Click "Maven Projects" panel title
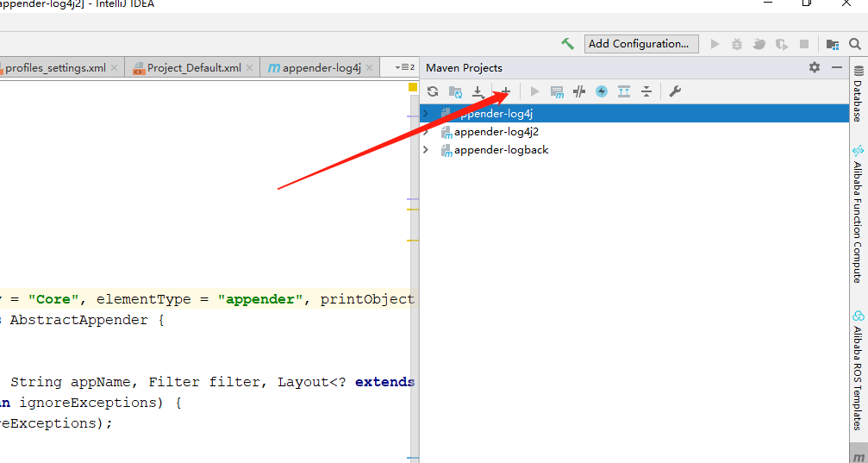Image resolution: width=868 pixels, height=463 pixels. point(464,68)
